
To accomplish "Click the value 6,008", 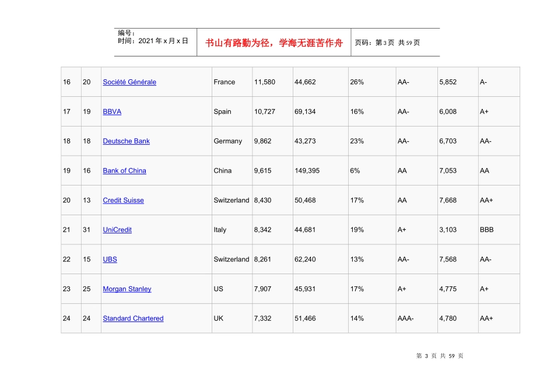I will (448, 111).
